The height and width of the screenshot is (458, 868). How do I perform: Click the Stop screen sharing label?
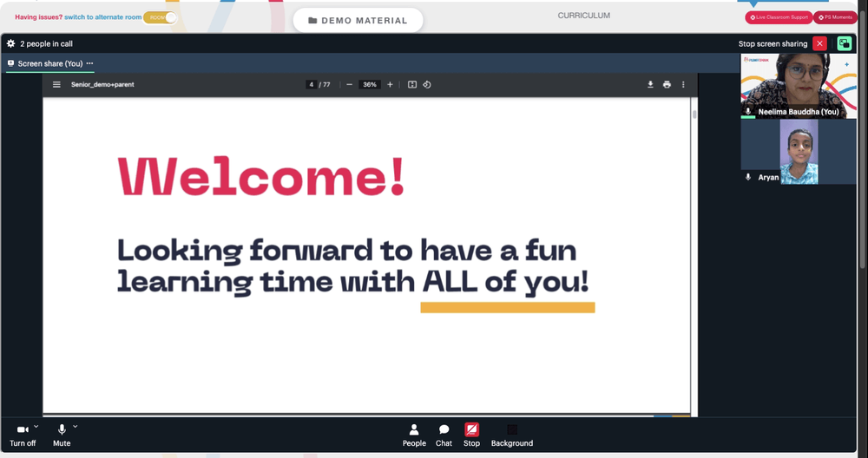[773, 43]
